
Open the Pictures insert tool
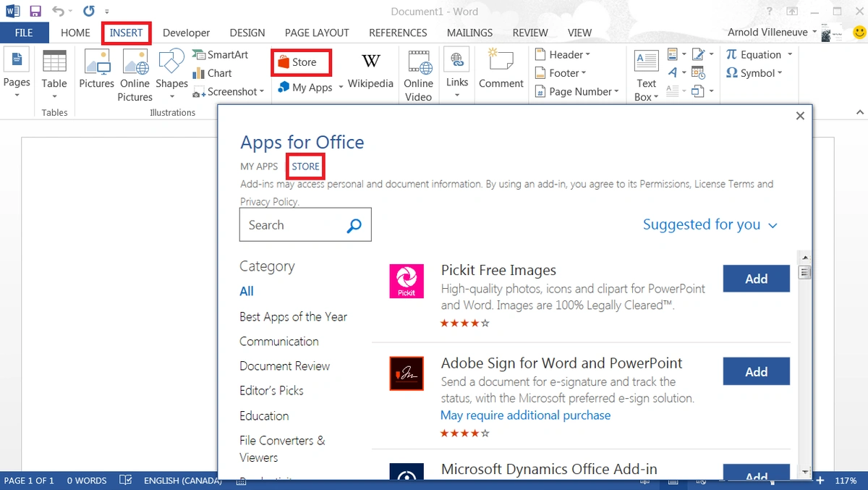(x=96, y=69)
